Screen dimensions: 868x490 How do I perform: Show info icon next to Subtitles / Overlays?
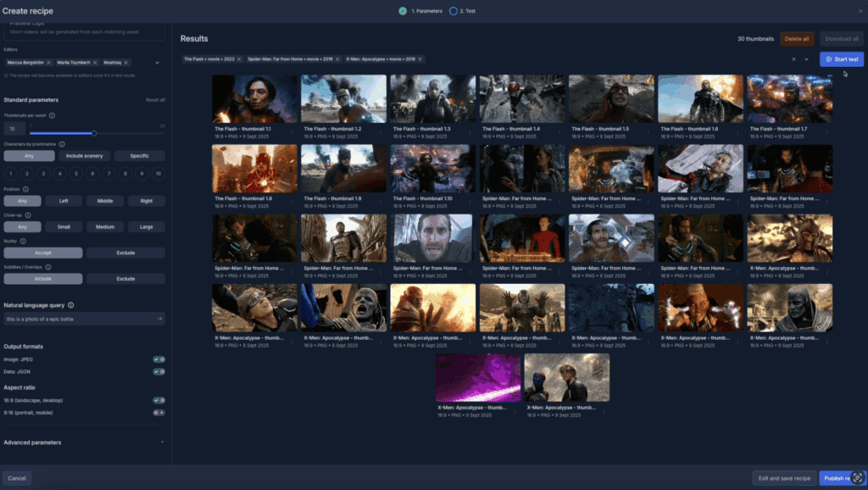[x=48, y=267]
